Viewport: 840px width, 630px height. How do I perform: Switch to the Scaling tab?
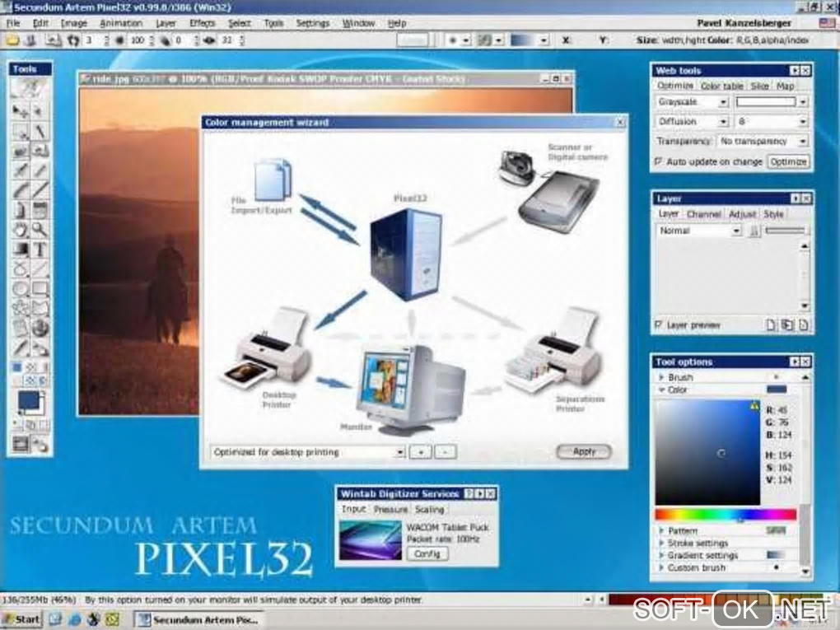tap(430, 509)
